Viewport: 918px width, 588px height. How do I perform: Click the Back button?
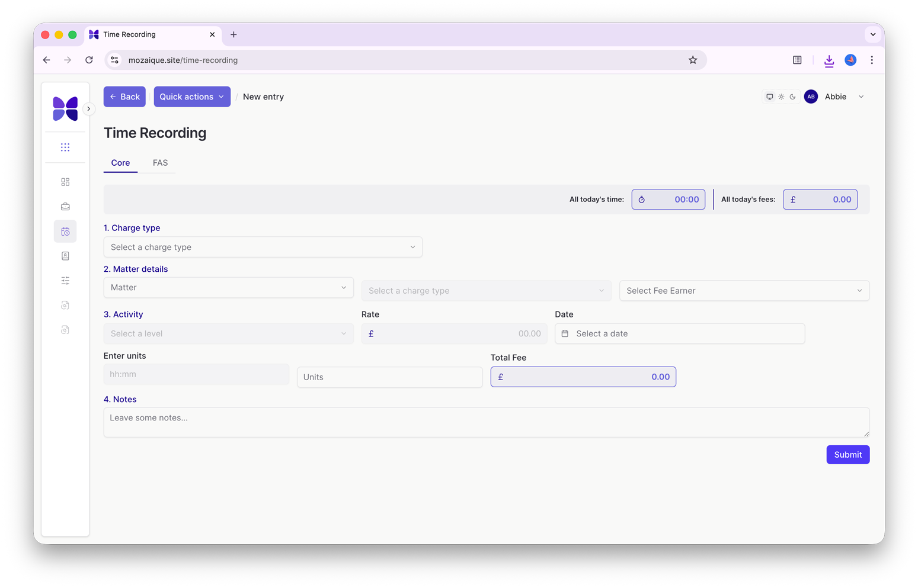tap(124, 97)
